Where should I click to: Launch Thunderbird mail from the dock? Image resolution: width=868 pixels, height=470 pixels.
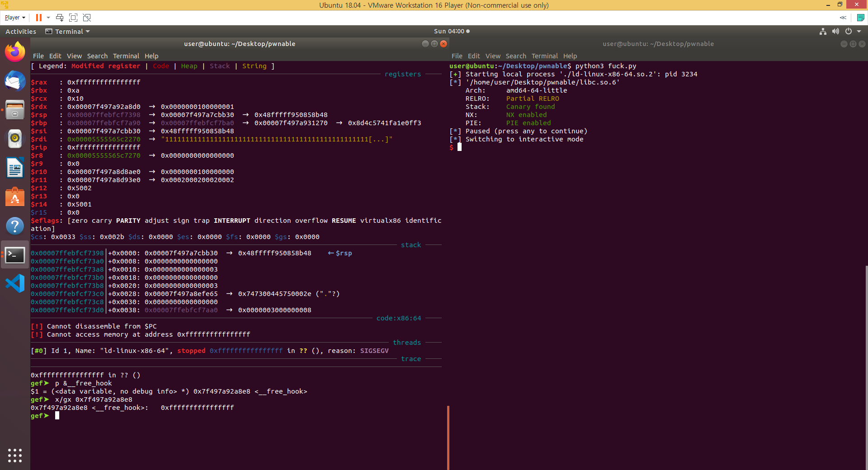[15, 81]
